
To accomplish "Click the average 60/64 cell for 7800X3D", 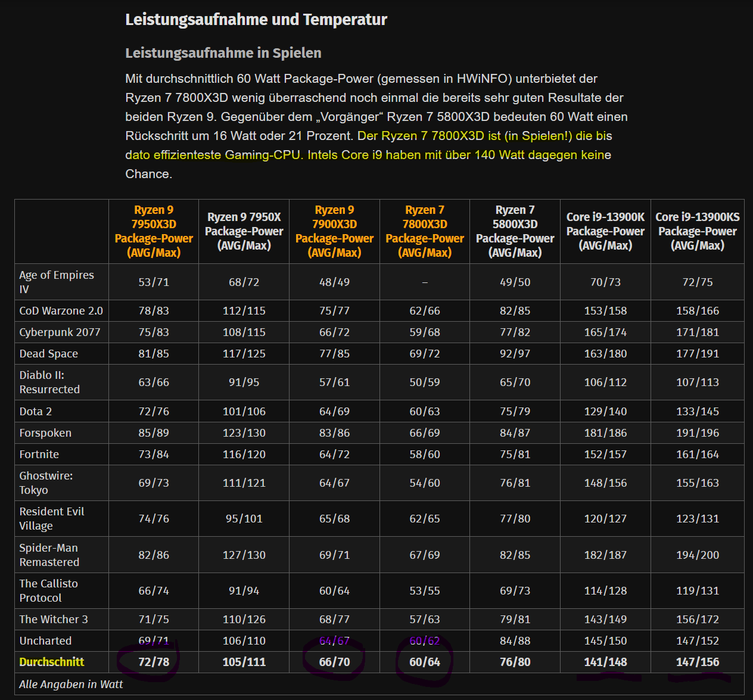I will (425, 662).
